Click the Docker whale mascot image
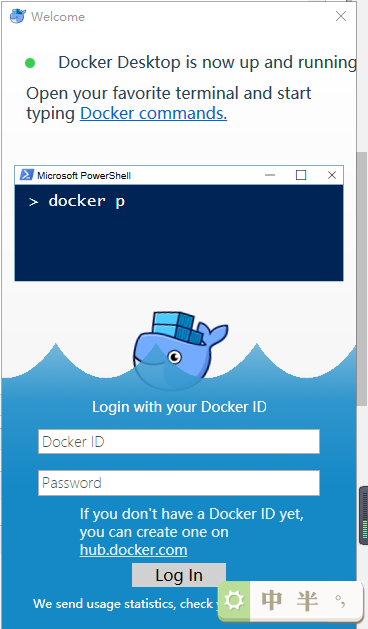 pyautogui.click(x=180, y=350)
